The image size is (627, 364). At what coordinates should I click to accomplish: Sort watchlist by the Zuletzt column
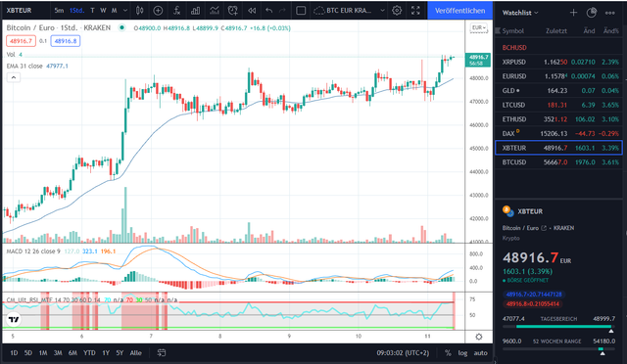(556, 30)
